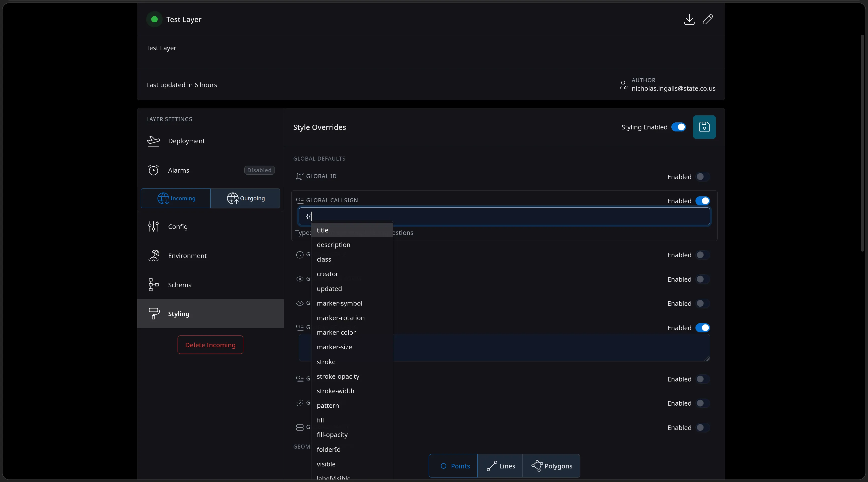Download the Test Layer
Screen dimensions: 868x482
coord(689,19)
